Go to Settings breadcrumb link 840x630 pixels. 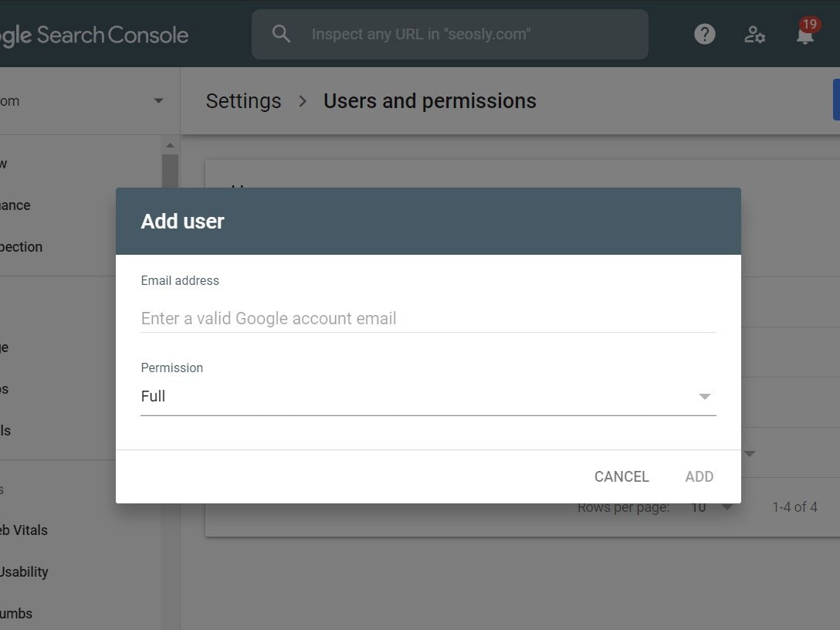(243, 100)
